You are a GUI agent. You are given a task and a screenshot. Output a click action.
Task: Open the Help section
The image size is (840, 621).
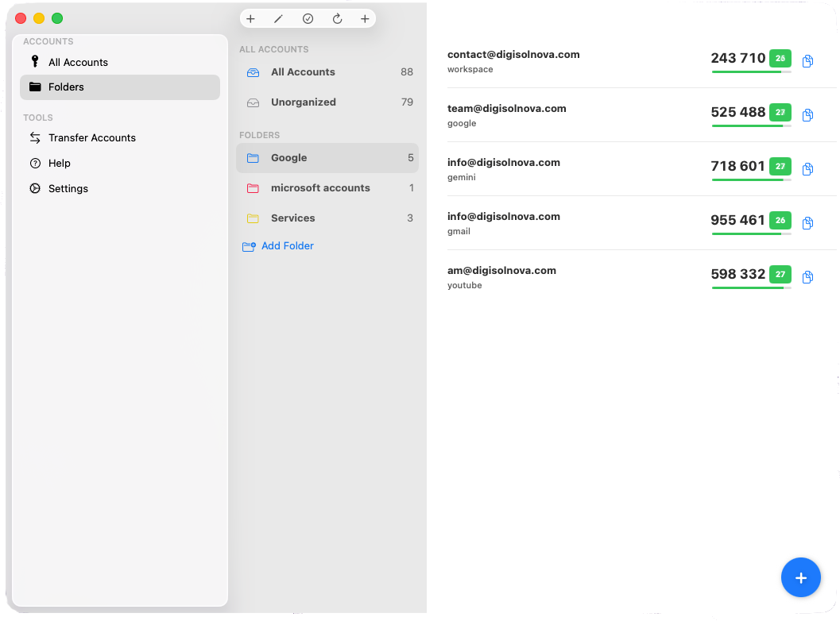(60, 163)
